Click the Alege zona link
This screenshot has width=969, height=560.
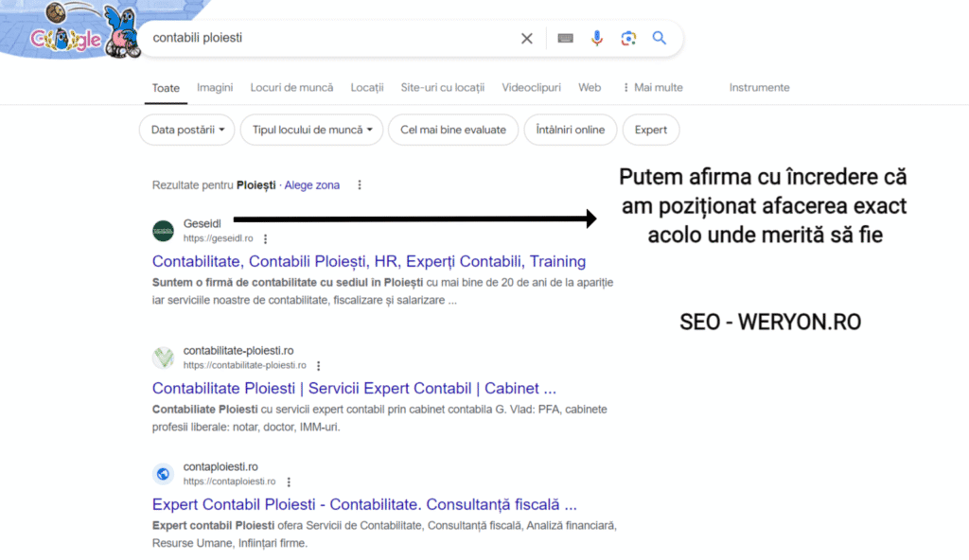click(311, 184)
